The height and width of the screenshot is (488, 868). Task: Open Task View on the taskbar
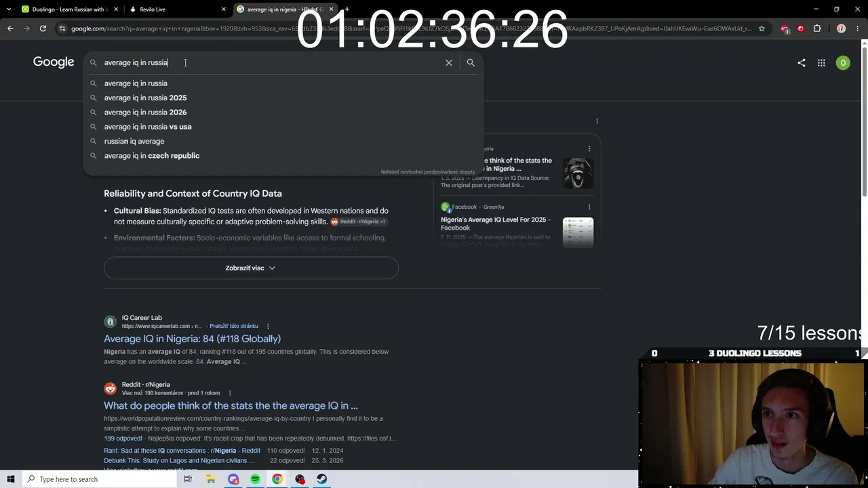click(188, 479)
